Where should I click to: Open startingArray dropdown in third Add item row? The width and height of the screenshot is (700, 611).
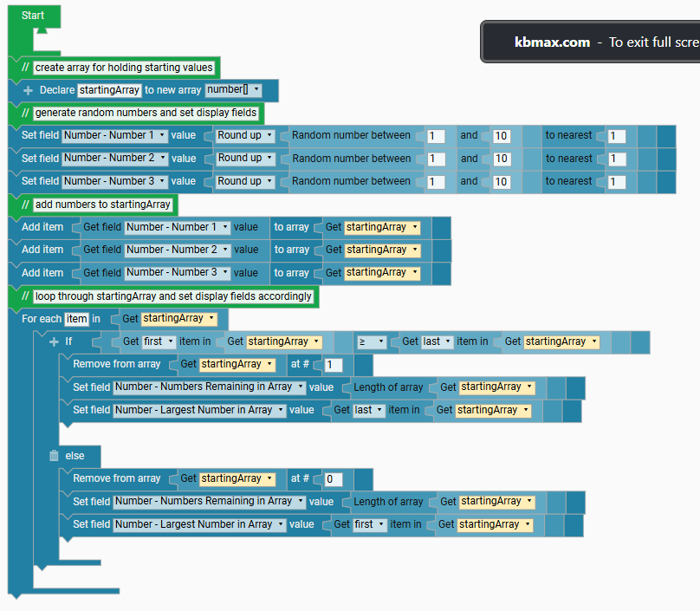[x=382, y=272]
